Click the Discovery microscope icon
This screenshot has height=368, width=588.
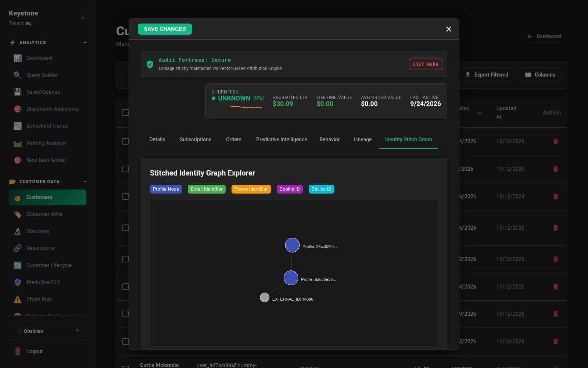(x=18, y=231)
